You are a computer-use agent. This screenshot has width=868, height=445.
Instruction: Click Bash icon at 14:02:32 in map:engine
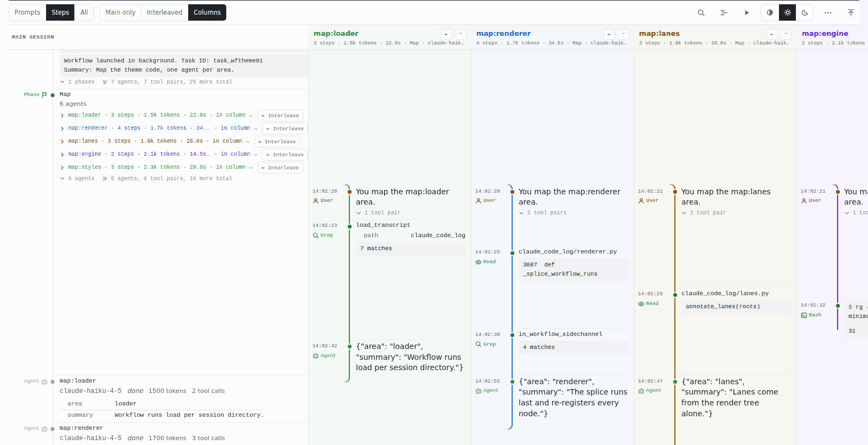tap(804, 315)
